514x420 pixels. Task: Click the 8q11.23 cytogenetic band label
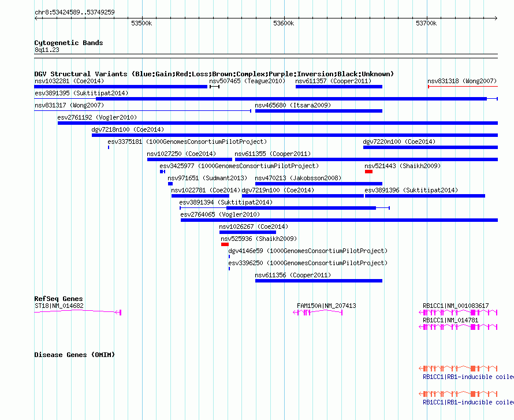point(47,50)
